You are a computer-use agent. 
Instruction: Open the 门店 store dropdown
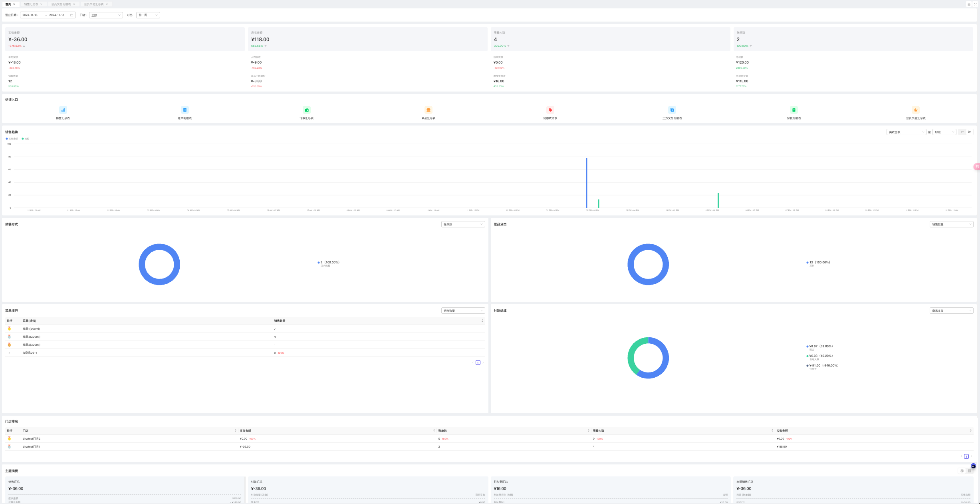(x=106, y=15)
